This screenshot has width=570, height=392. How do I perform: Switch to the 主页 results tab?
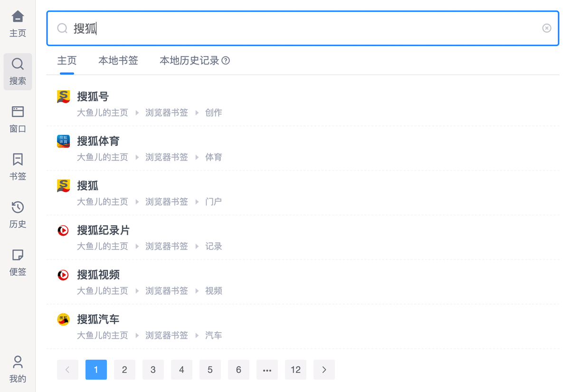click(67, 61)
